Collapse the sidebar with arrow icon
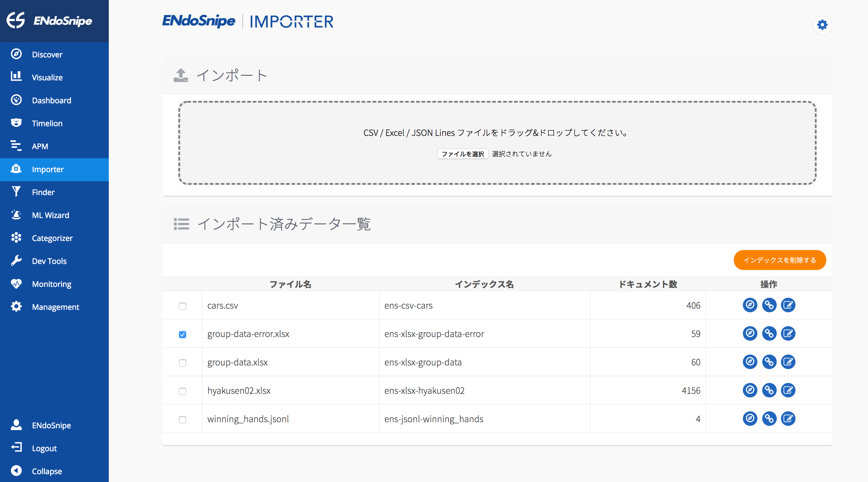The height and width of the screenshot is (482, 868). click(16, 471)
